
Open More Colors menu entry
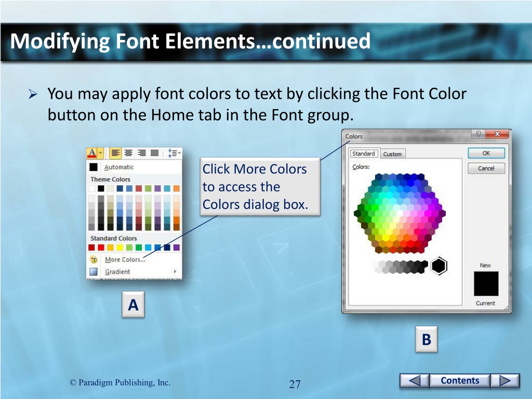pyautogui.click(x=125, y=260)
